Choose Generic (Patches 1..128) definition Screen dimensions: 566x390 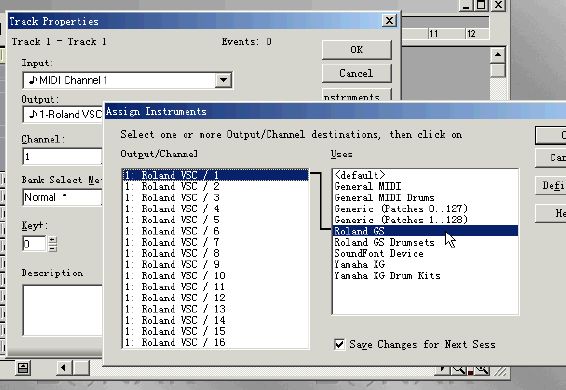pyautogui.click(x=425, y=220)
